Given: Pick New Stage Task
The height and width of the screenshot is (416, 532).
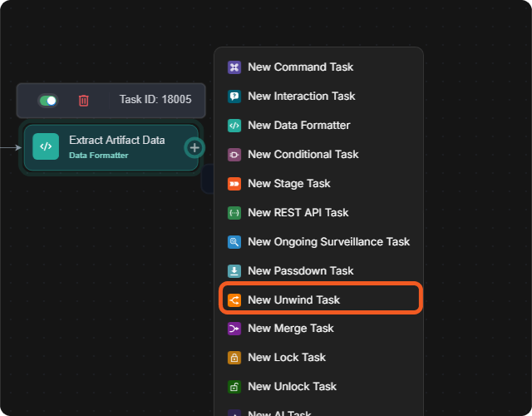Looking at the screenshot, I should point(318,184).
